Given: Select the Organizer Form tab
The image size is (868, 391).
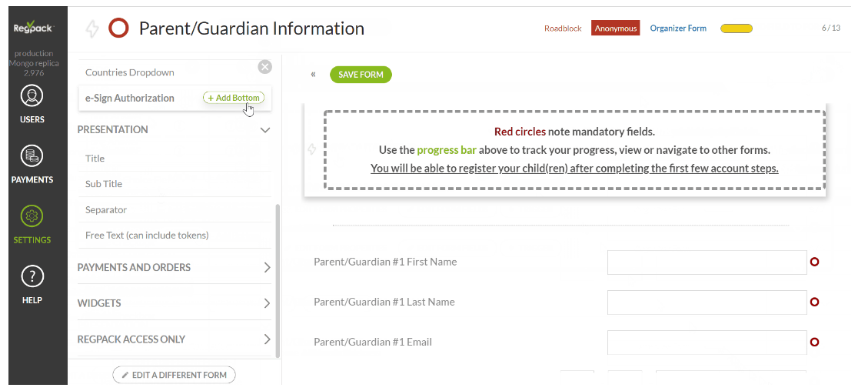Looking at the screenshot, I should click(678, 28).
